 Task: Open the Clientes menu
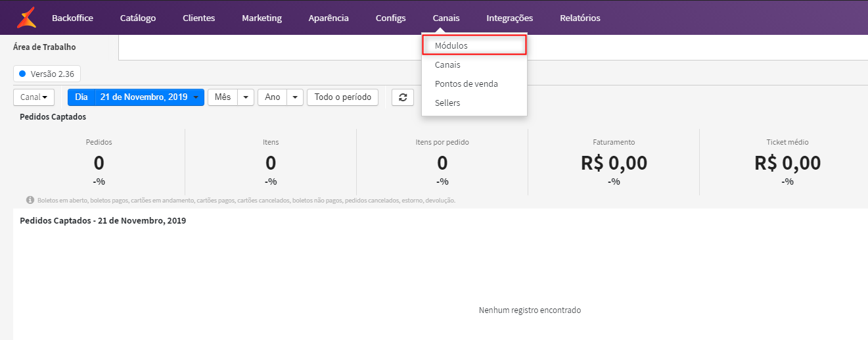(x=199, y=18)
